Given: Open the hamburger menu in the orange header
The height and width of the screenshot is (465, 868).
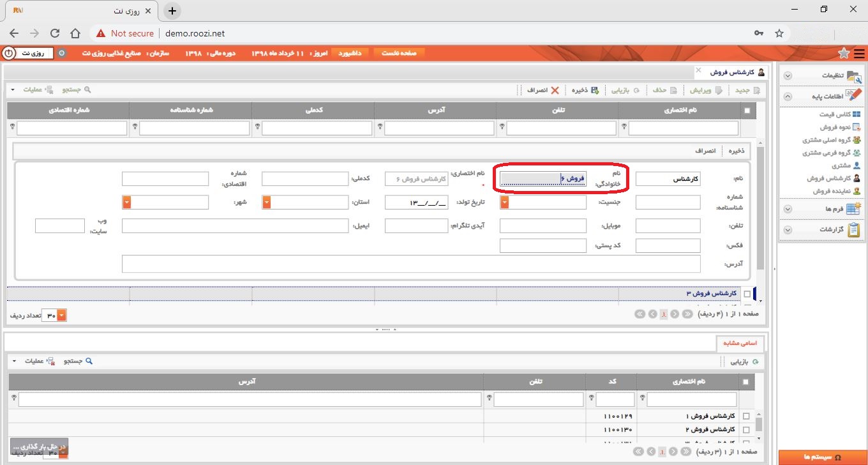Looking at the screenshot, I should (x=858, y=53).
